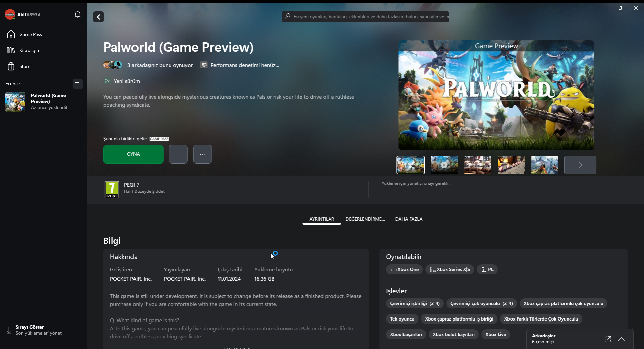Open Kitaplığım library
This screenshot has width=644, height=349.
click(x=44, y=50)
